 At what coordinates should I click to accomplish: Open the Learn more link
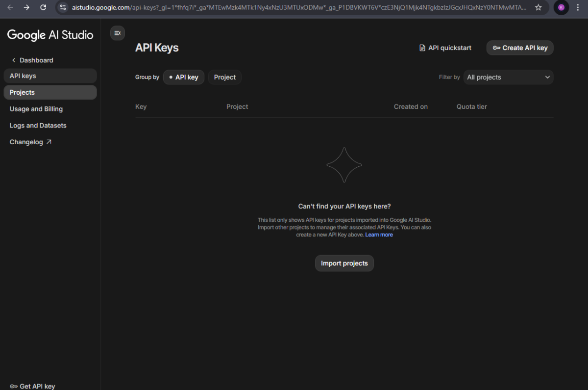tap(379, 235)
